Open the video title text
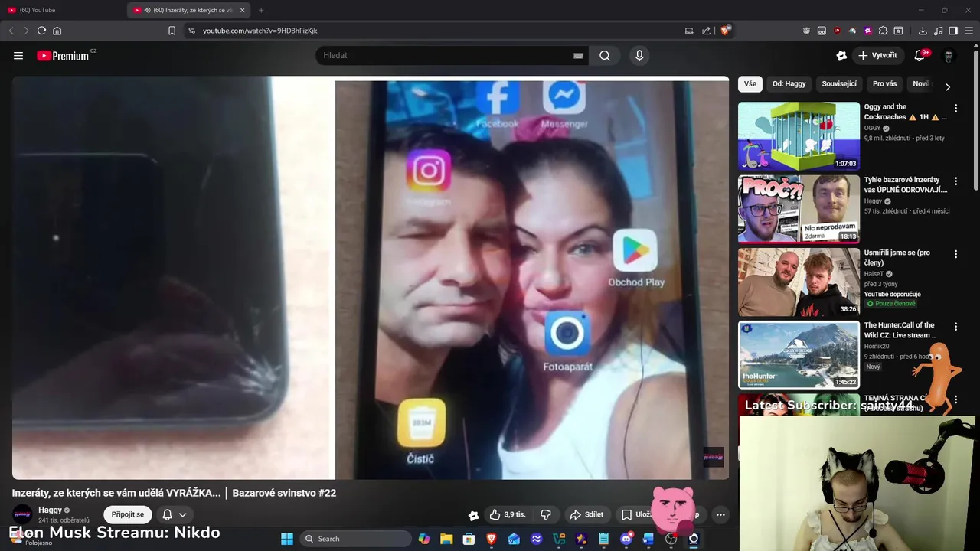The image size is (980, 551). (174, 493)
